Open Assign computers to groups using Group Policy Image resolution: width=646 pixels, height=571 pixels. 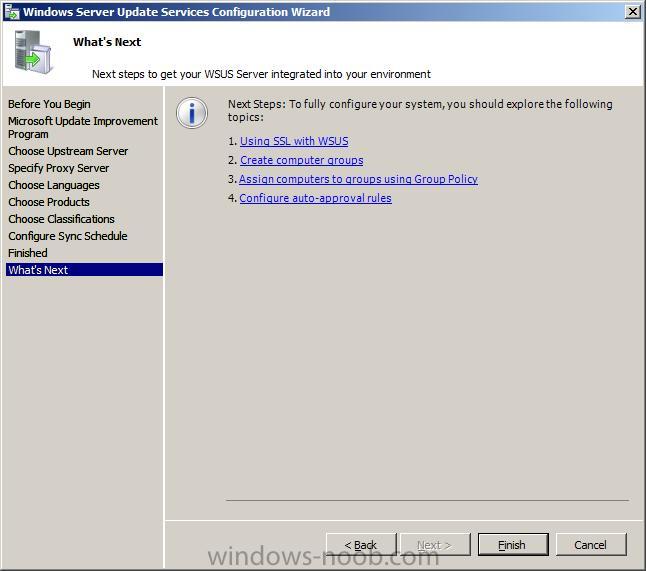tap(358, 179)
